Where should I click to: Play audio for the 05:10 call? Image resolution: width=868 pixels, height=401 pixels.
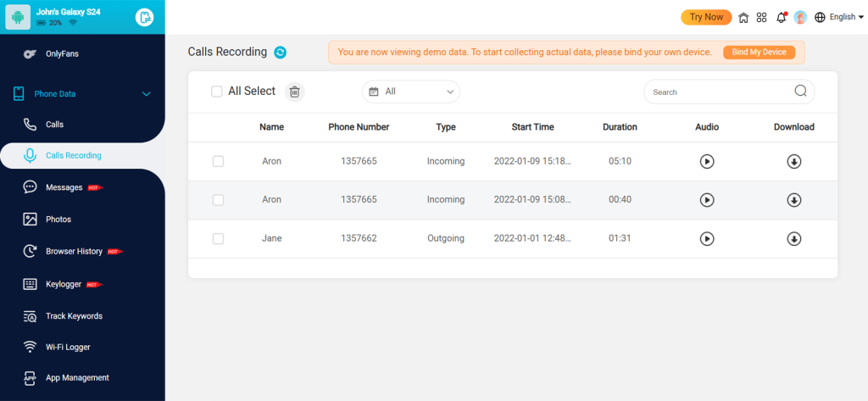[707, 161]
